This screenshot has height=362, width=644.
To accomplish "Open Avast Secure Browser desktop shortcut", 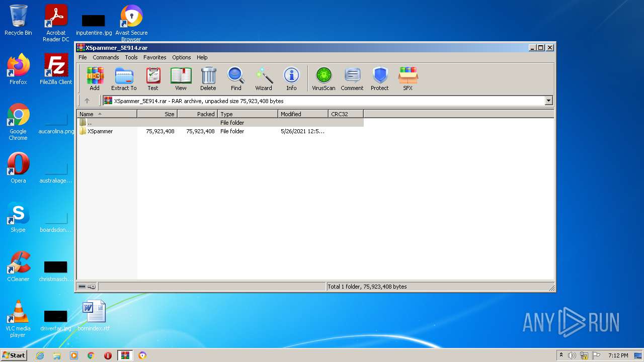I will [x=131, y=23].
